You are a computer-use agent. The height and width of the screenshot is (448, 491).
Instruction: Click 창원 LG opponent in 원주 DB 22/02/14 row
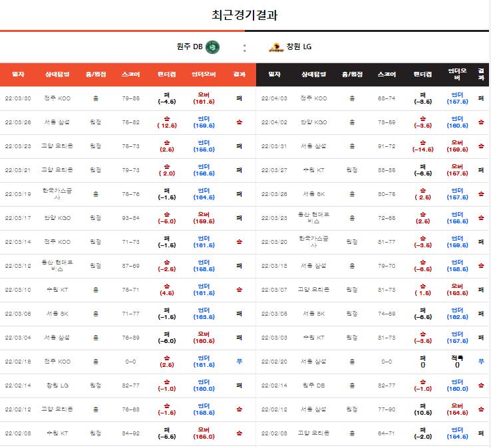click(57, 386)
